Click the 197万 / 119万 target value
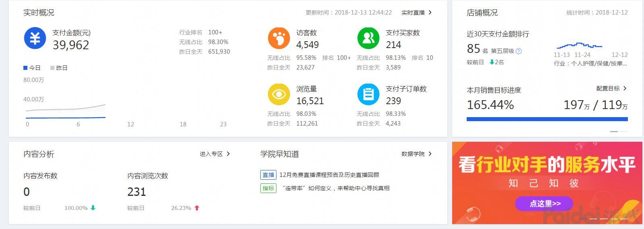Screen dimensions: 644x229 tap(596, 105)
